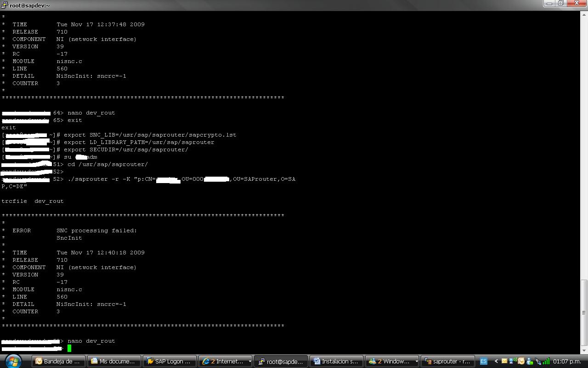Open the Instalacion Word document taskbar button
The width and height of the screenshot is (588, 368).
[336, 361]
